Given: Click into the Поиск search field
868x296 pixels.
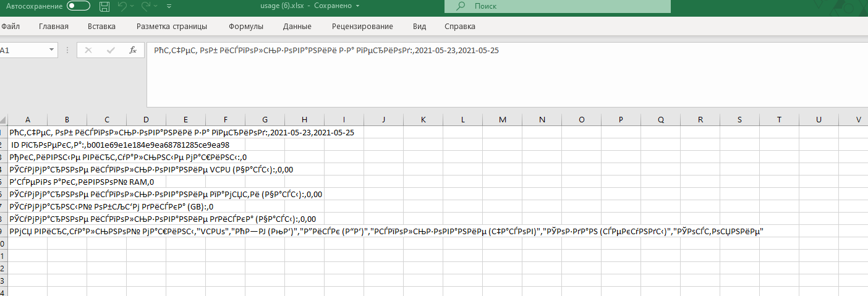Looking at the screenshot, I should pos(569,6).
